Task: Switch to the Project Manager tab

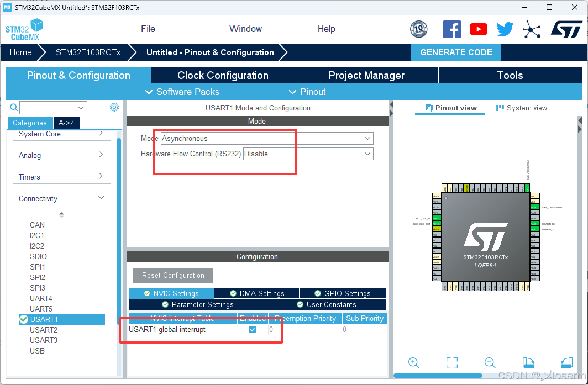Action: click(x=366, y=75)
